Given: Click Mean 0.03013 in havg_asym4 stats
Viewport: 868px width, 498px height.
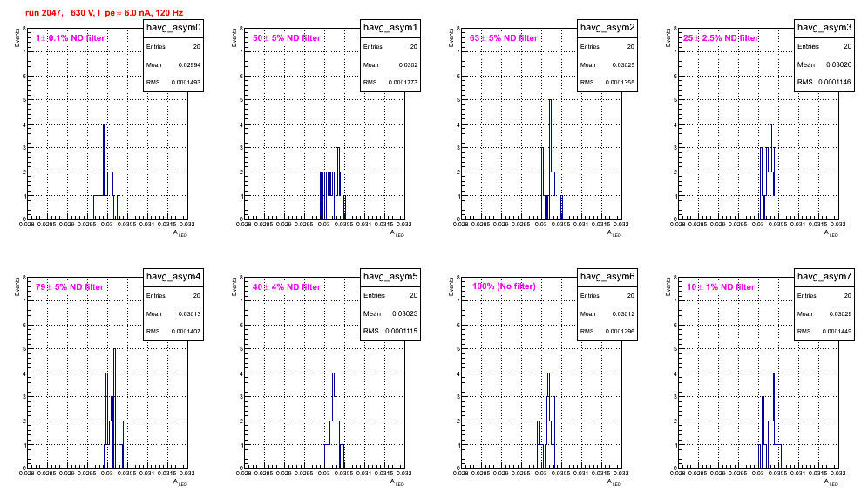Looking at the screenshot, I should coord(173,313).
